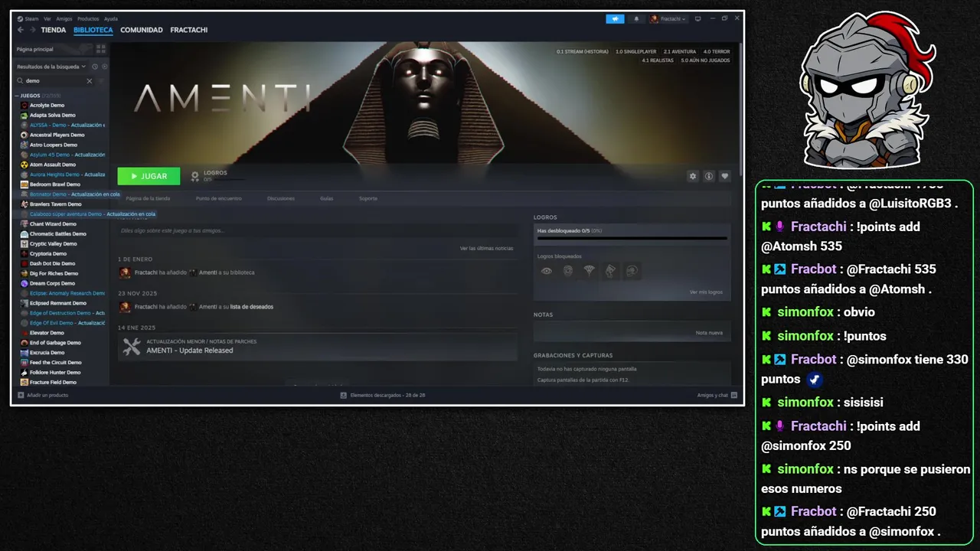
Task: Click the fourth locked achievement icon
Action: (610, 271)
